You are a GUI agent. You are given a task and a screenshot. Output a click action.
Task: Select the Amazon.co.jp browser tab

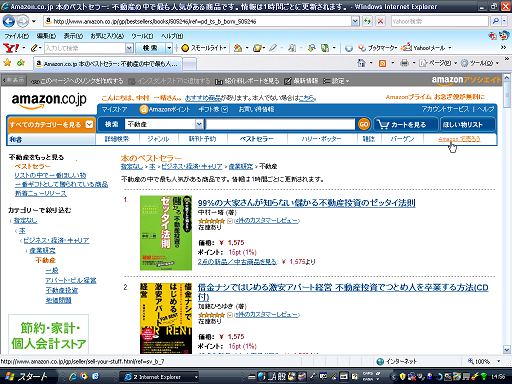[107, 64]
